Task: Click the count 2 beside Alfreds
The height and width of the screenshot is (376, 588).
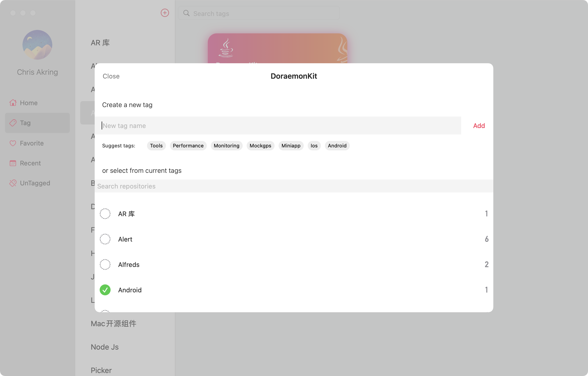Action: pos(487,264)
